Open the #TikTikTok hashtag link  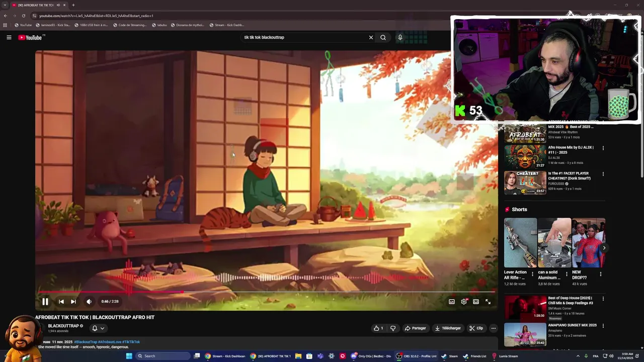tap(131, 342)
